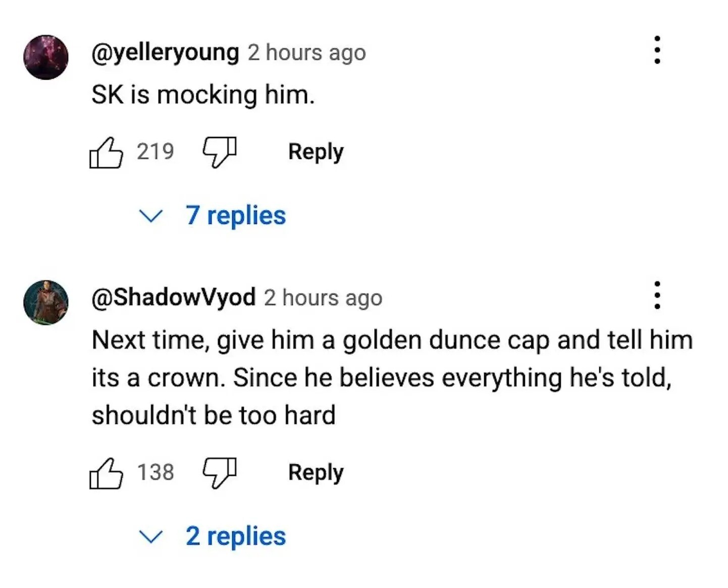Click "2 hours ago" timestamp on @ShadowVyod comment
The image size is (728, 588).
click(x=323, y=298)
